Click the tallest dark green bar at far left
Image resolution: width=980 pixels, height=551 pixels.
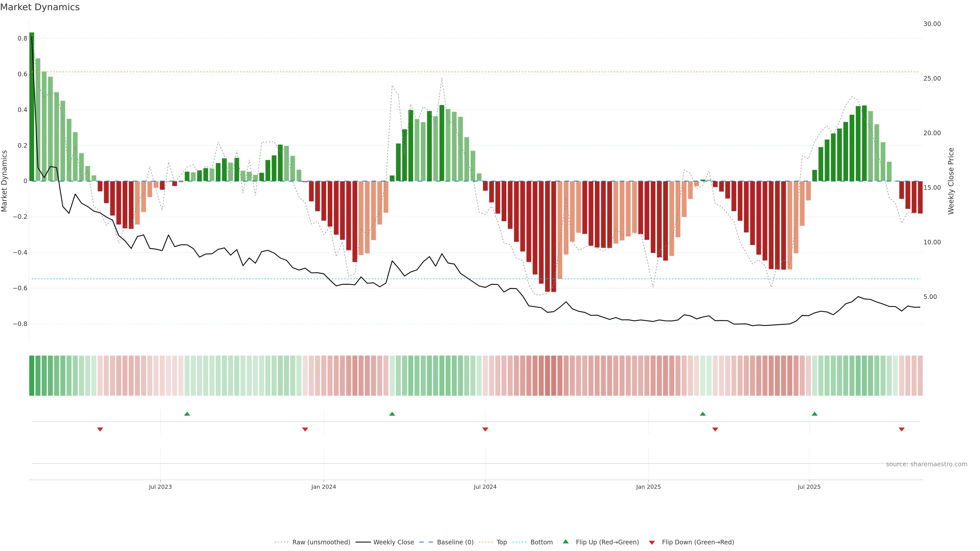[32, 114]
